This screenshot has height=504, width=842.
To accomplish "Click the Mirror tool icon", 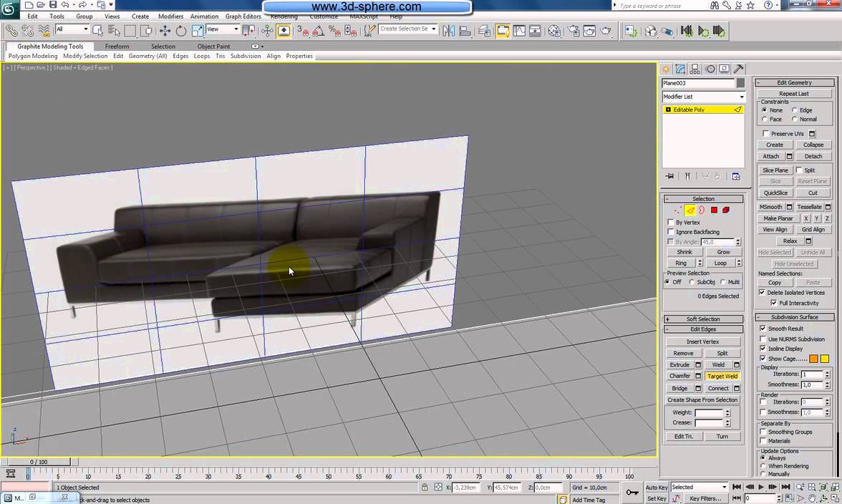I will click(x=448, y=31).
